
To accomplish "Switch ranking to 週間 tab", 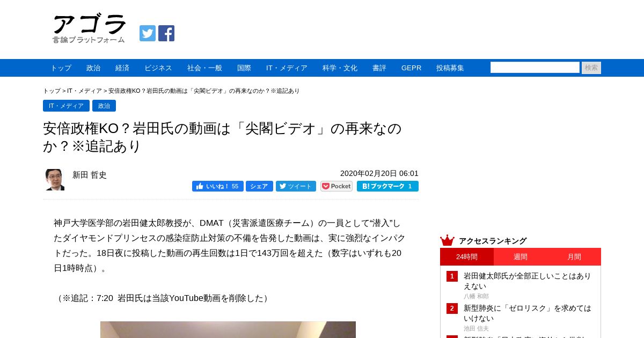I will [x=521, y=256].
